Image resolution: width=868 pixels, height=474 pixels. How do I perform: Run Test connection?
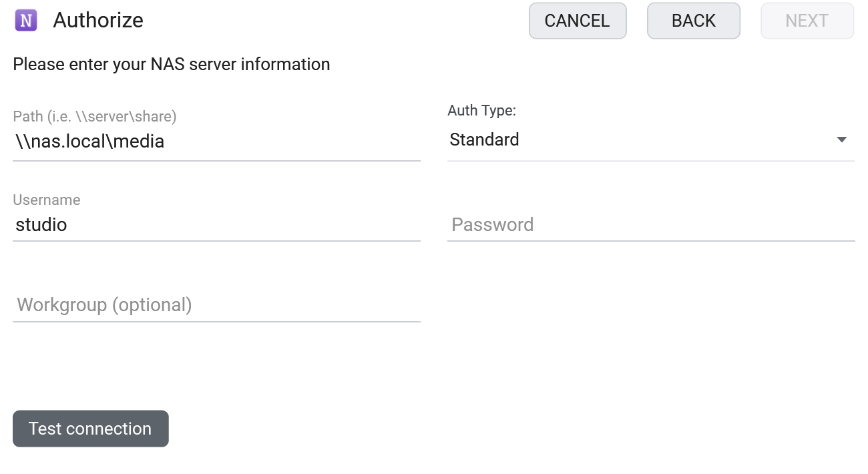(91, 429)
